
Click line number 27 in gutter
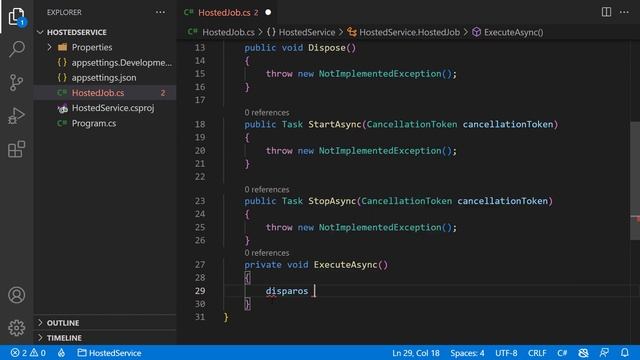pos(200,265)
